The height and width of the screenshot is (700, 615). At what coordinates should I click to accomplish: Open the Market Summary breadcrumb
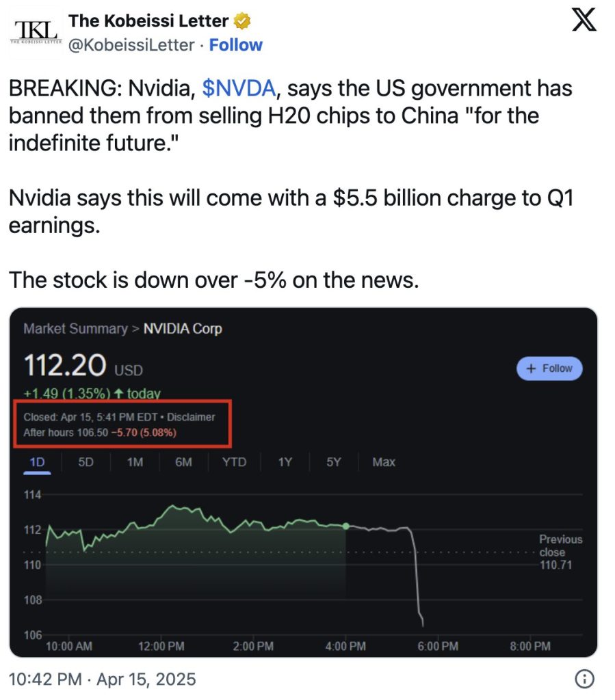pyautogui.click(x=75, y=329)
